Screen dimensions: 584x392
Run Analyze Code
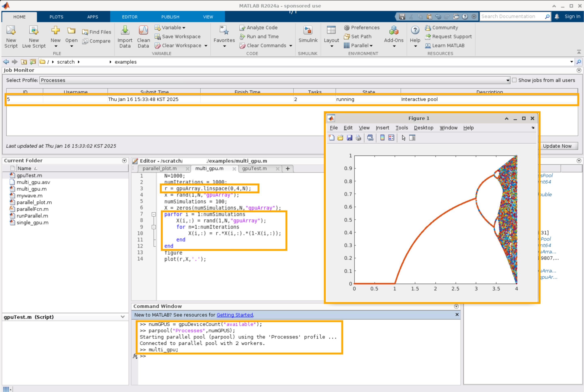click(258, 28)
